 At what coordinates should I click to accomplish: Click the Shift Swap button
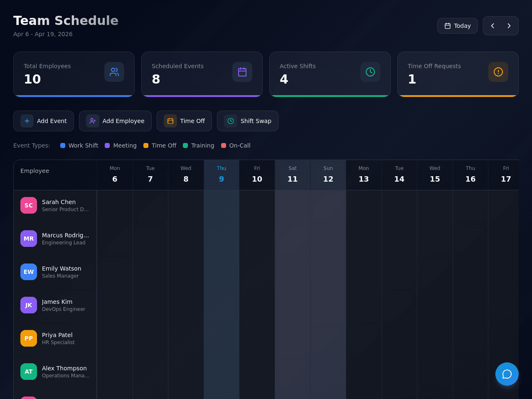click(x=248, y=121)
